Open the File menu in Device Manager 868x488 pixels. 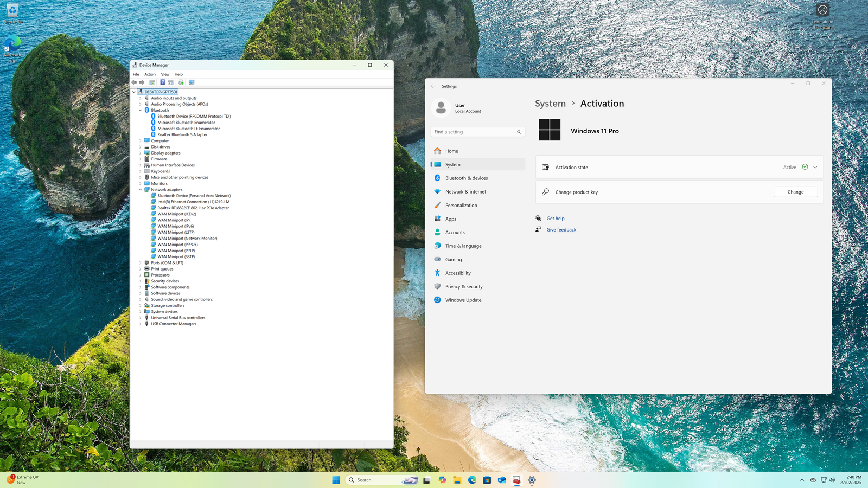[x=136, y=74]
